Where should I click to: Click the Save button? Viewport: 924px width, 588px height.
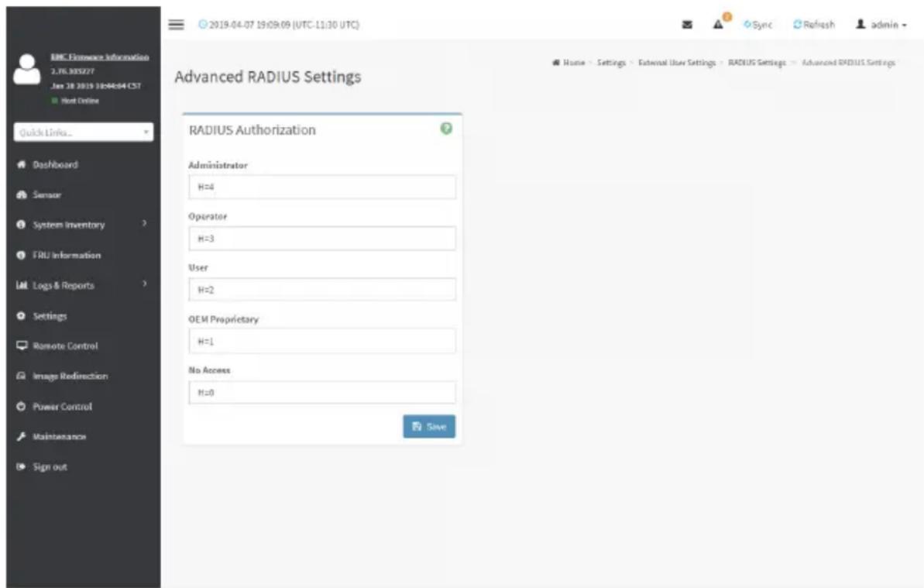coord(429,427)
